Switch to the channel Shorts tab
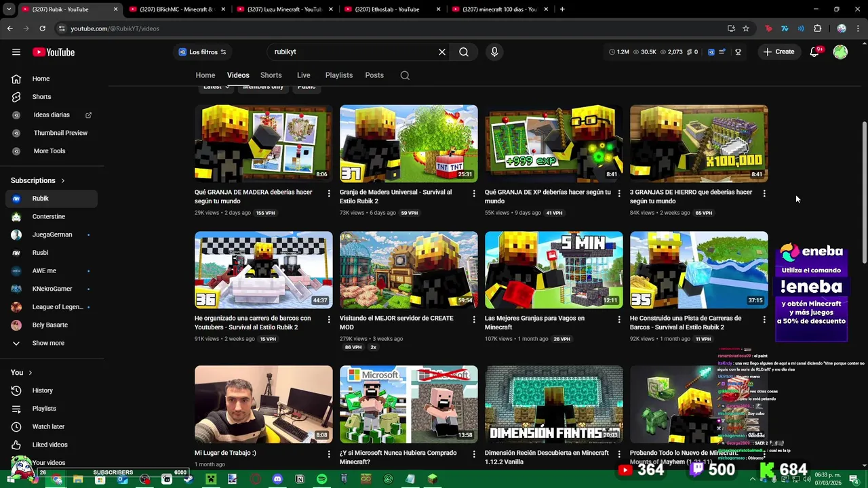 (x=271, y=75)
